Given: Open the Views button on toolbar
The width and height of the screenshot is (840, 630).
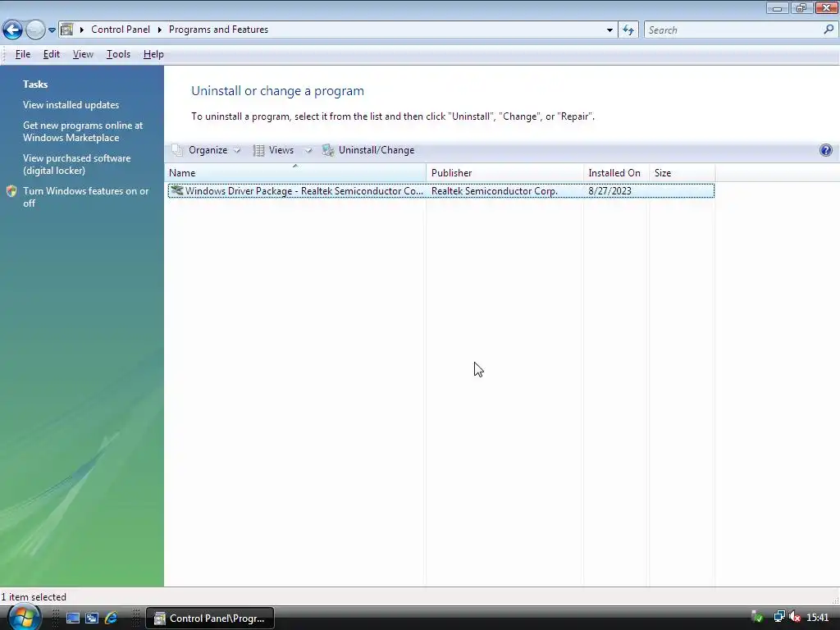Looking at the screenshot, I should (274, 151).
